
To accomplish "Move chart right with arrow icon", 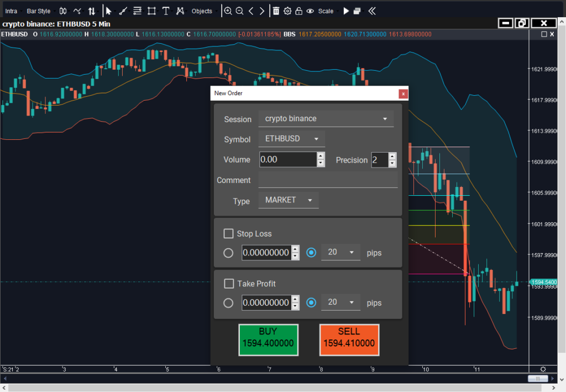I will (x=262, y=11).
